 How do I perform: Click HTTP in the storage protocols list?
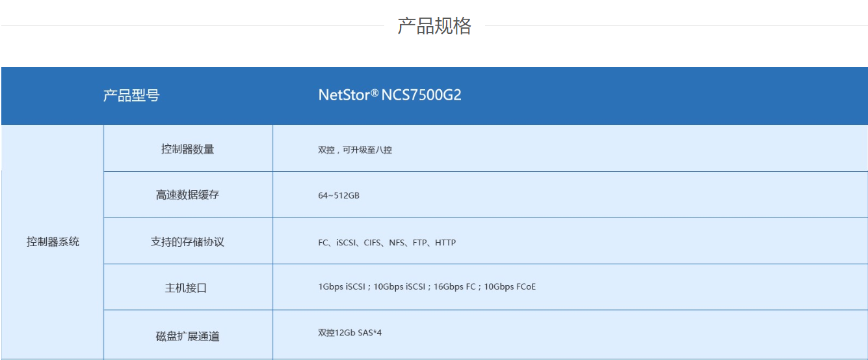coord(445,243)
